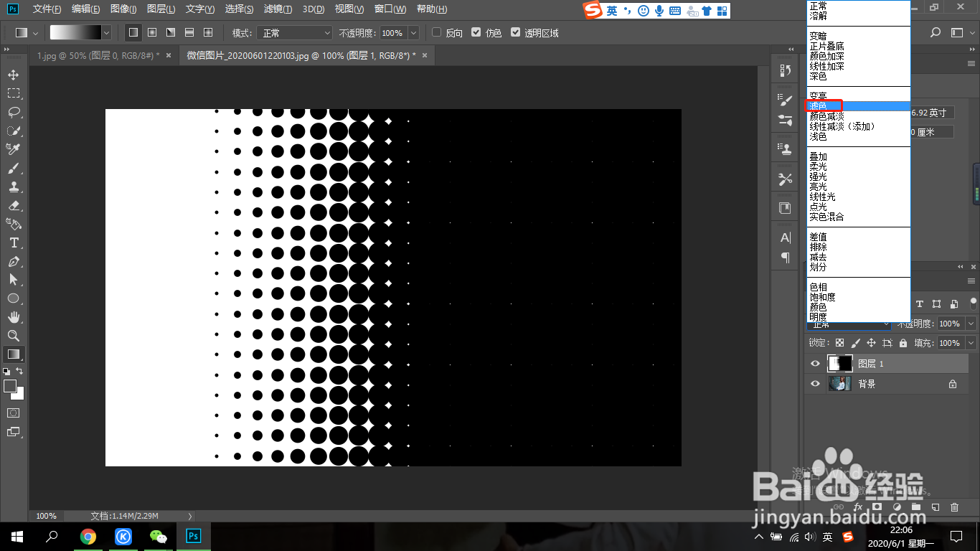Click the foreground color swatch
Viewport: 980px width, 551px height.
tap(10, 386)
